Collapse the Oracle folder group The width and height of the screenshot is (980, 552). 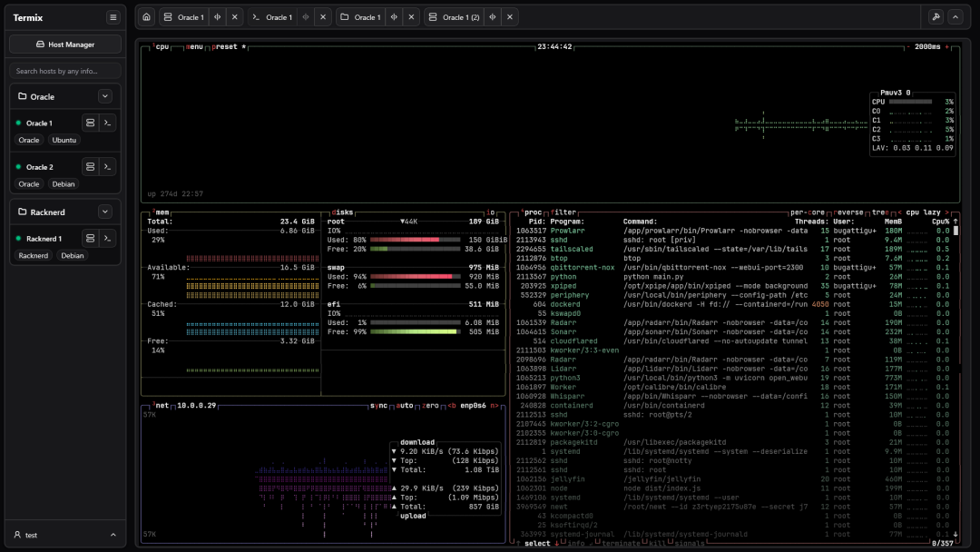point(105,96)
